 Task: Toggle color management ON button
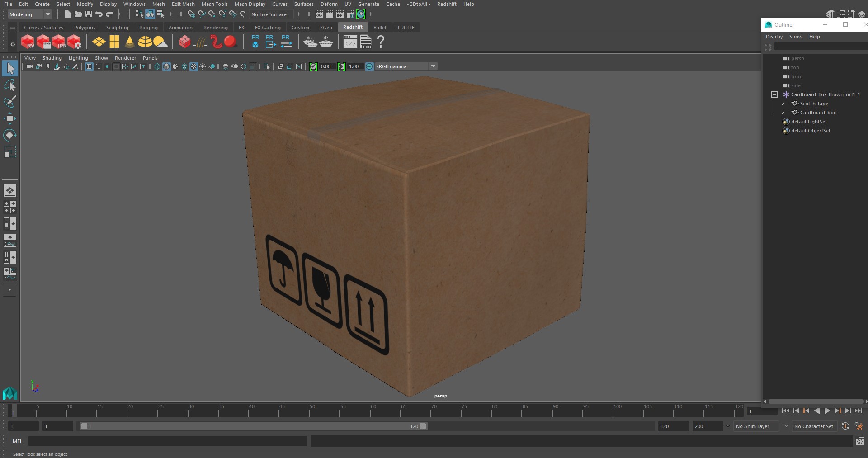coord(369,66)
